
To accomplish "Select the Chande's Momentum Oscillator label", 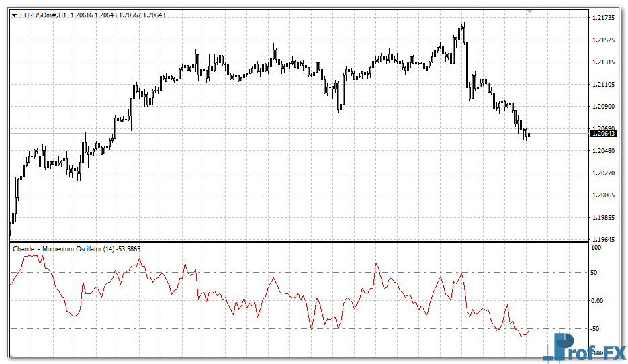I will coord(64,249).
